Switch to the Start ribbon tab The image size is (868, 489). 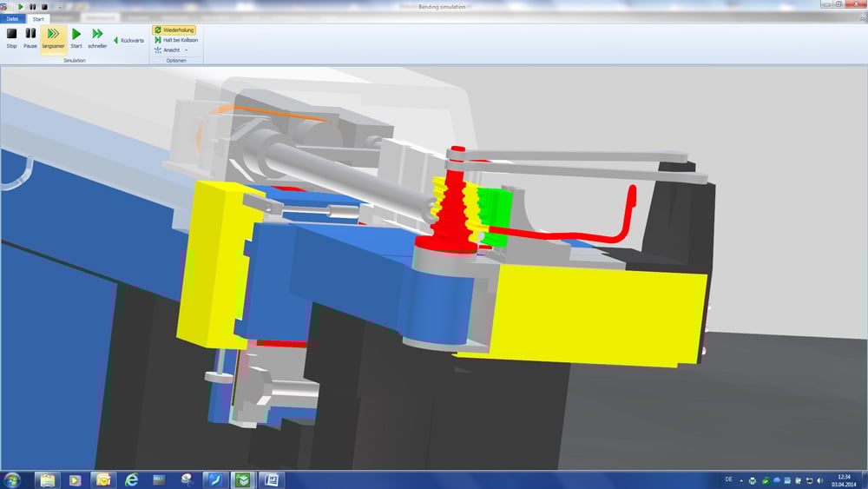click(x=37, y=18)
